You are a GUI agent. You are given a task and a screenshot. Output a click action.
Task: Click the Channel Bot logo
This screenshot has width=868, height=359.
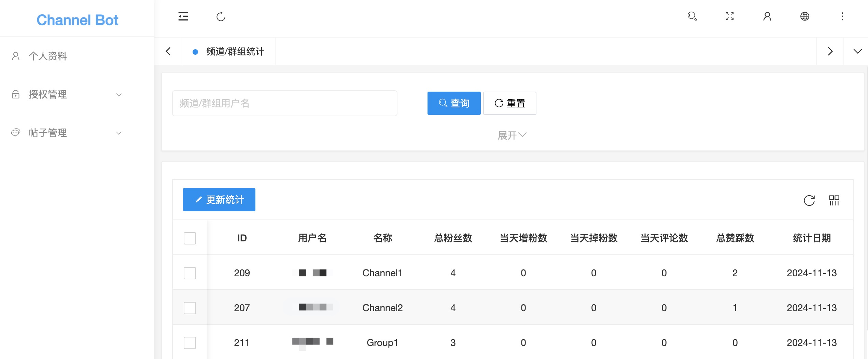78,20
